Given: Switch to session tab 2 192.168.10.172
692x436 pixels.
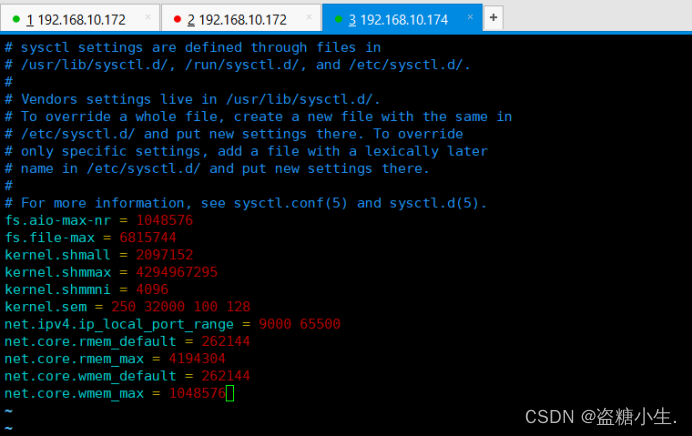Looking at the screenshot, I should tap(241, 18).
